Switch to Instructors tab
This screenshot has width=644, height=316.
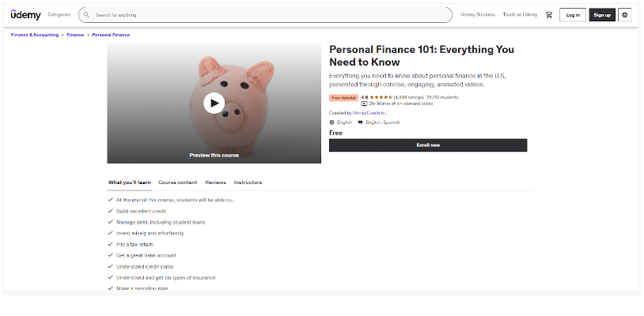(x=248, y=182)
